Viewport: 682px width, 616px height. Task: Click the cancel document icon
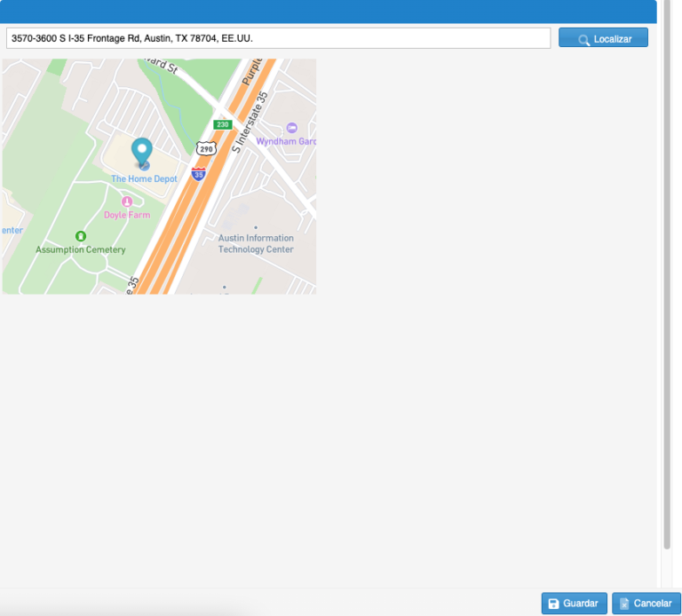pyautogui.click(x=623, y=604)
